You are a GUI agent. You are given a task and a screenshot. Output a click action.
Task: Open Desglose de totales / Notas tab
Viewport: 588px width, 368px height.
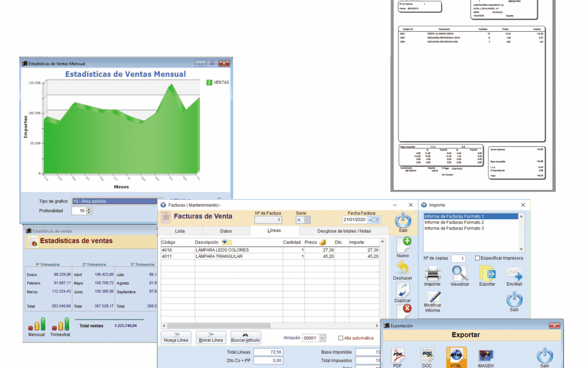[344, 231]
